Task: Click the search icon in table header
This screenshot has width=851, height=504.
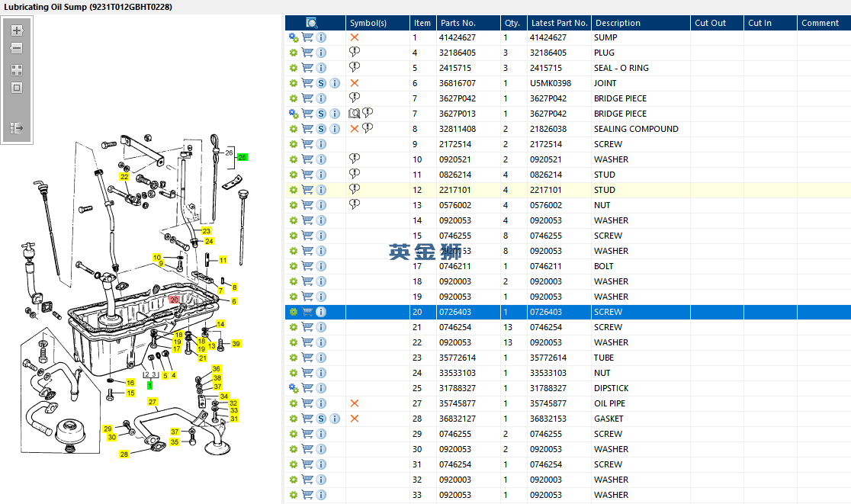Action: coord(311,23)
